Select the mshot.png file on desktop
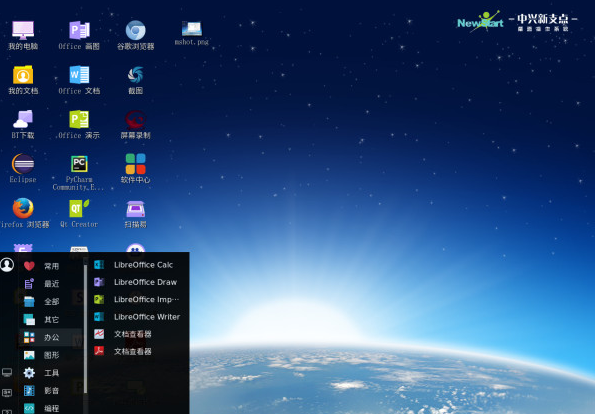611x414 pixels. tap(192, 34)
